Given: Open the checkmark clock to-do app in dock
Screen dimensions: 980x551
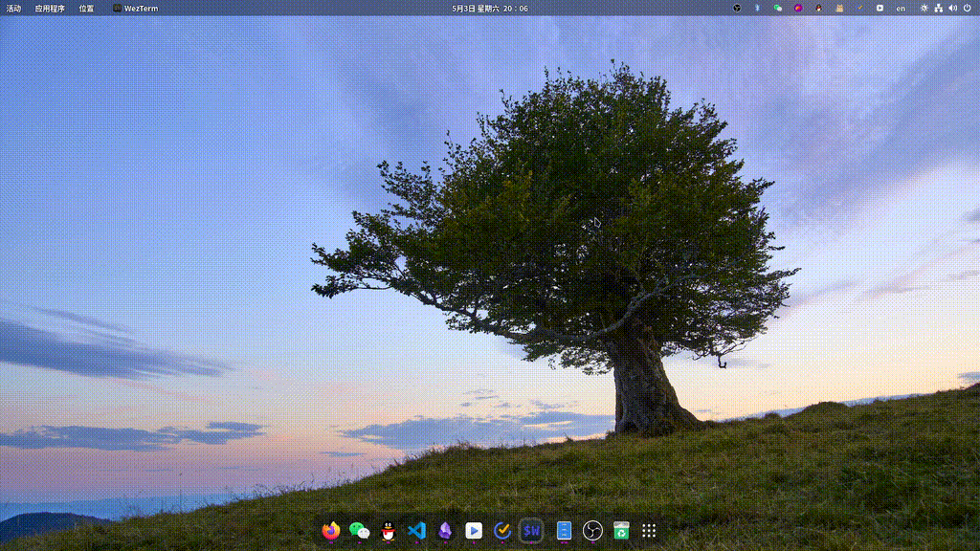Looking at the screenshot, I should click(x=502, y=531).
